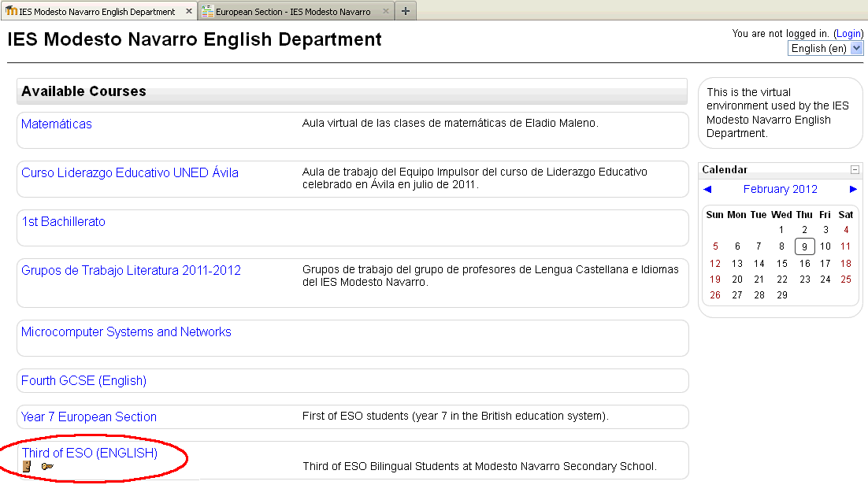This screenshot has height=485, width=868.
Task: Click the Login link
Action: tap(849, 33)
